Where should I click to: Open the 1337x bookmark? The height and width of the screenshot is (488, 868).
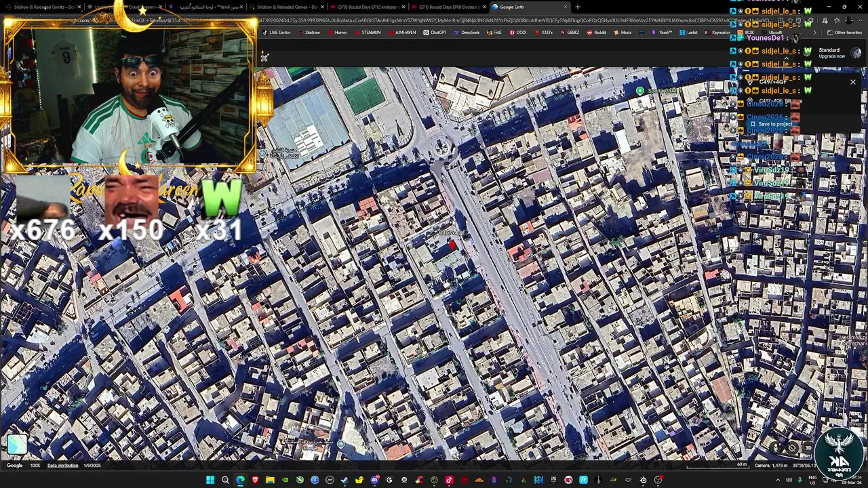tap(544, 33)
